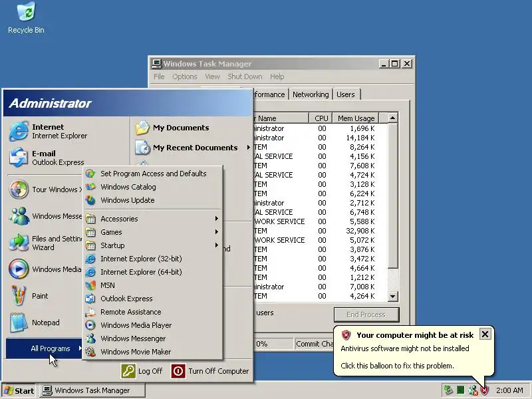Open Windows Media Player in left Start column

tap(45, 269)
